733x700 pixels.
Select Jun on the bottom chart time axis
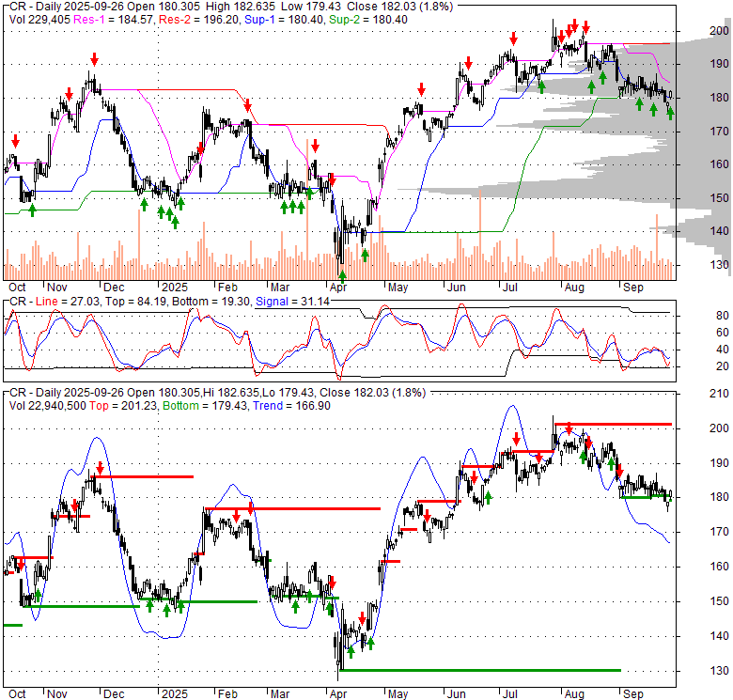click(x=457, y=694)
